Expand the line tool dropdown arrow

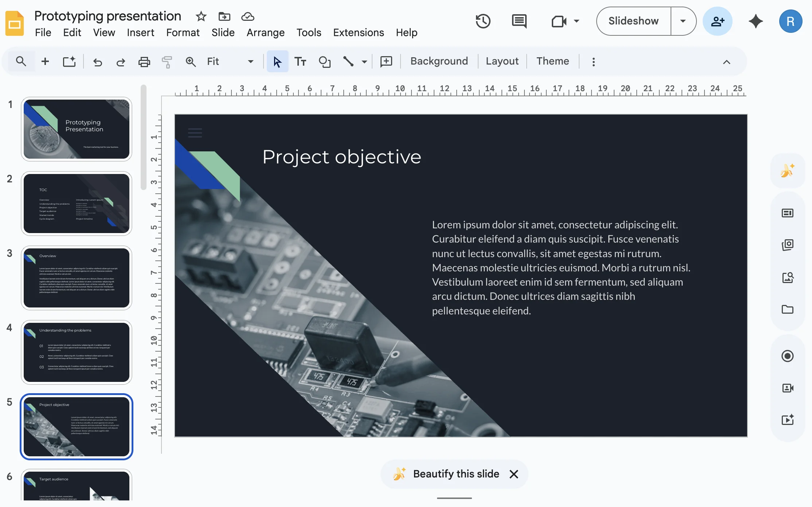[364, 61]
